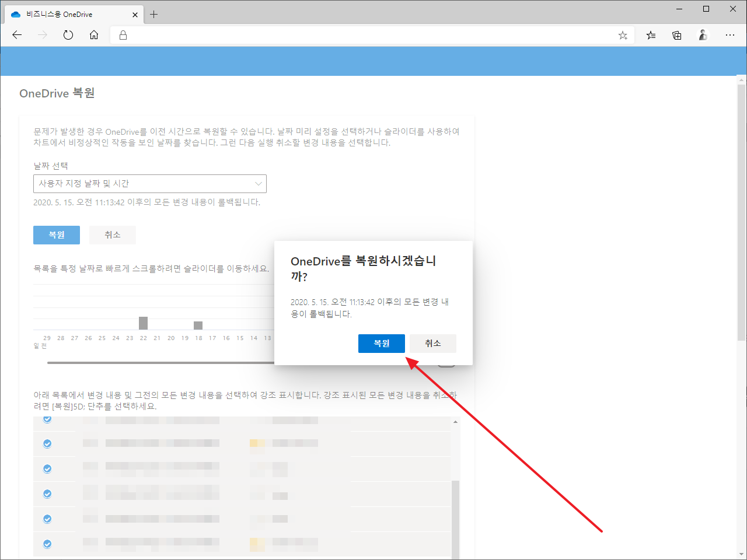This screenshot has height=560, width=747.
Task: Click the chart bar above day 22
Action: pyautogui.click(x=144, y=323)
